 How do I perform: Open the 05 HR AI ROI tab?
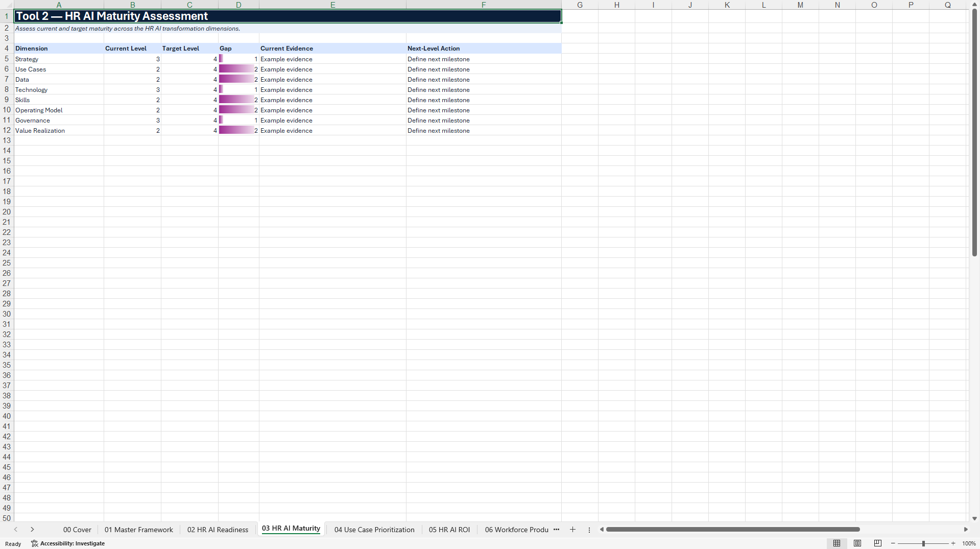[449, 530]
